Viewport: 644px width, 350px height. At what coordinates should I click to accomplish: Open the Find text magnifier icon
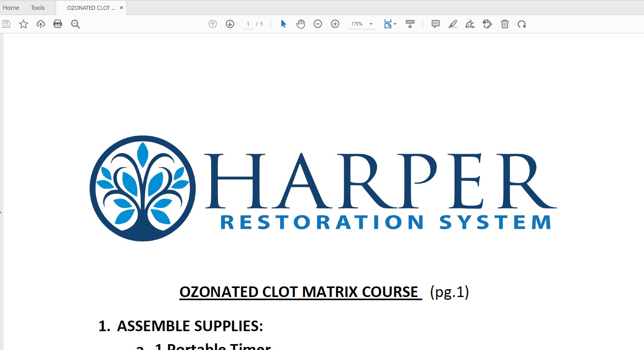click(75, 24)
